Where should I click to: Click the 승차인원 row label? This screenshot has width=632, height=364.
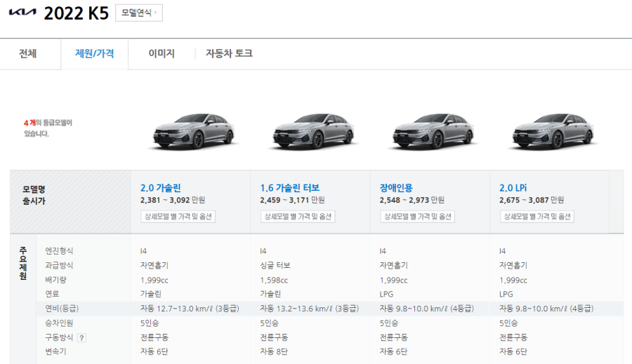coord(59,323)
